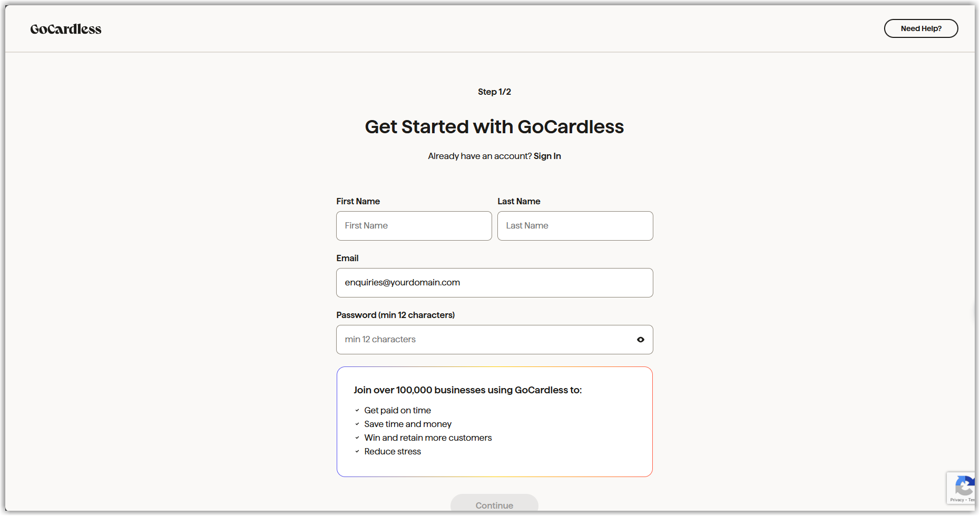Open the reCAPTCHA badge
This screenshot has width=980, height=516.
click(x=961, y=488)
